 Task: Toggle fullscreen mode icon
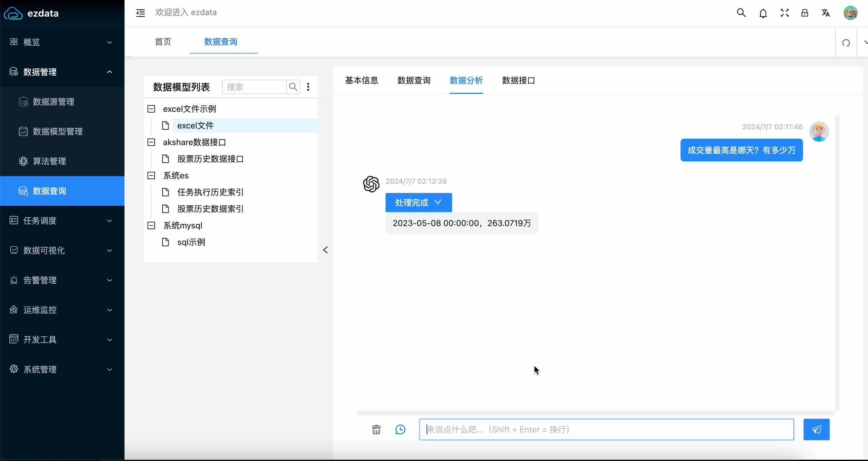point(784,13)
